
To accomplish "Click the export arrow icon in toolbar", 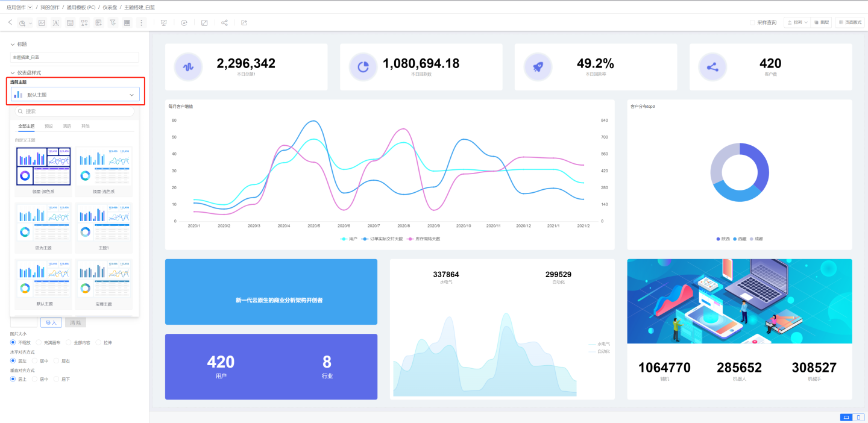I will [244, 22].
